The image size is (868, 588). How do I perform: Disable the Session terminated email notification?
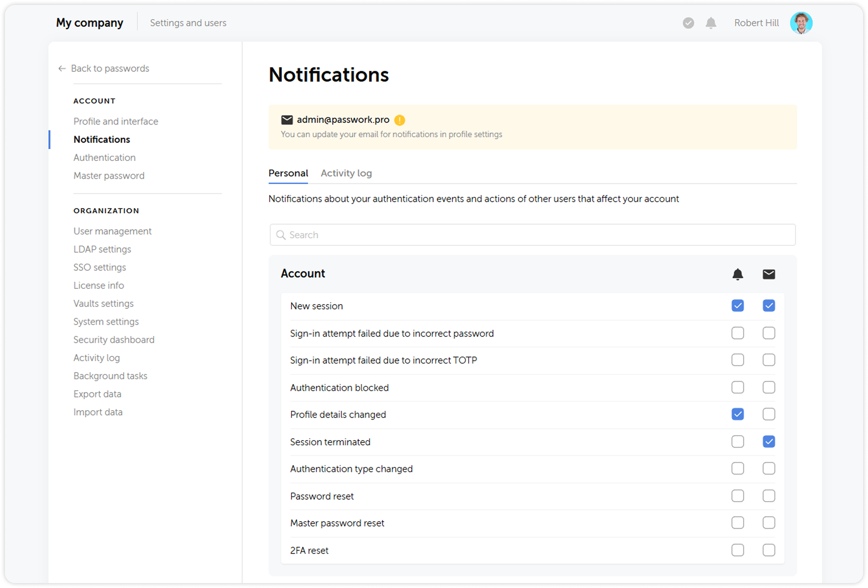(769, 441)
